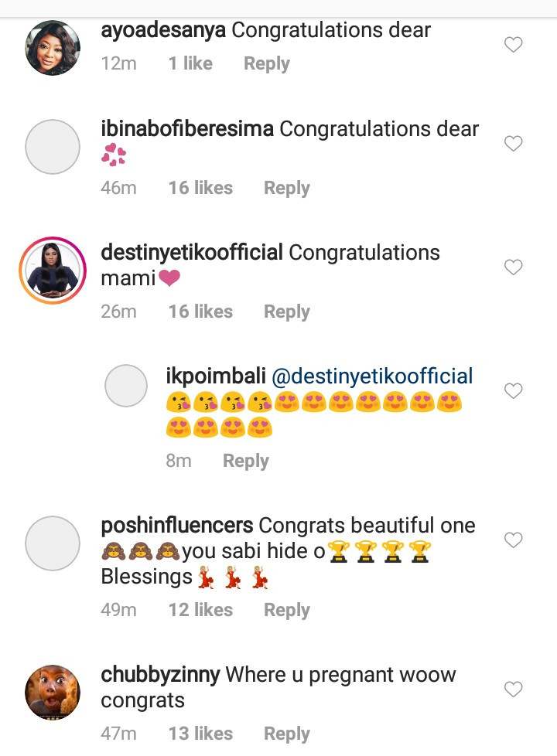The width and height of the screenshot is (557, 756).
Task: Like ibinabofiberesima's comment with the heart icon
Action: 513,144
